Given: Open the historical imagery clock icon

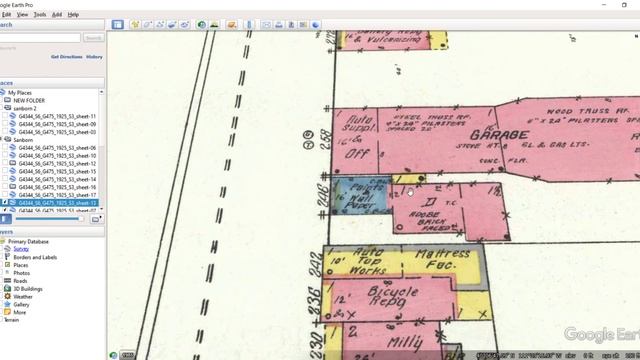Looking at the screenshot, I should click(201, 24).
